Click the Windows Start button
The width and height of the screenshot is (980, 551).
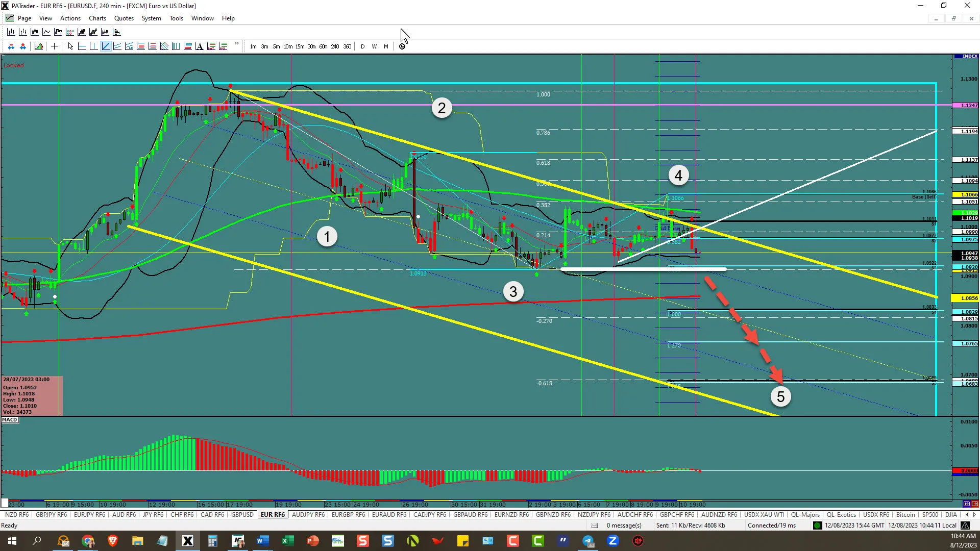12,541
